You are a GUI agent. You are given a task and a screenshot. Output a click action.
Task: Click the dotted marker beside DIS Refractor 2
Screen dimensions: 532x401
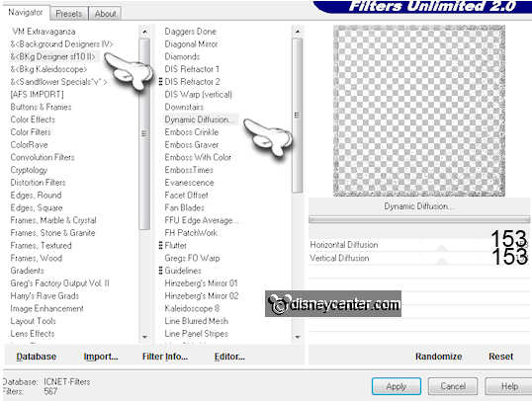coord(160,82)
